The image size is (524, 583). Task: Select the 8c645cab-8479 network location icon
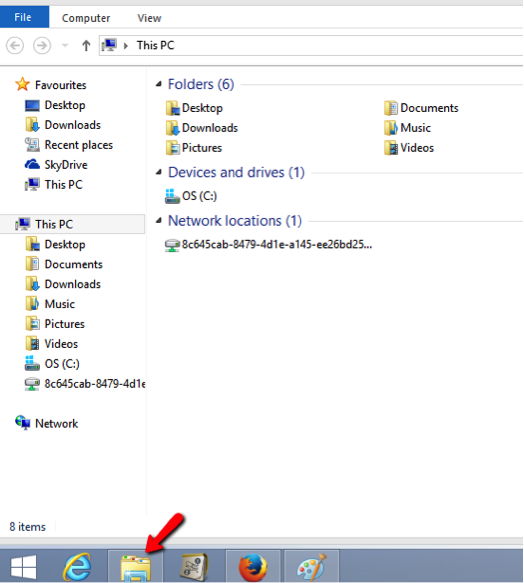tap(173, 245)
